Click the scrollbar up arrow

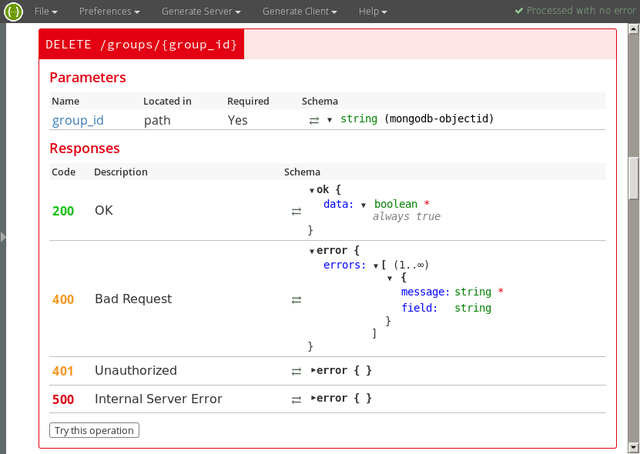coord(633,29)
